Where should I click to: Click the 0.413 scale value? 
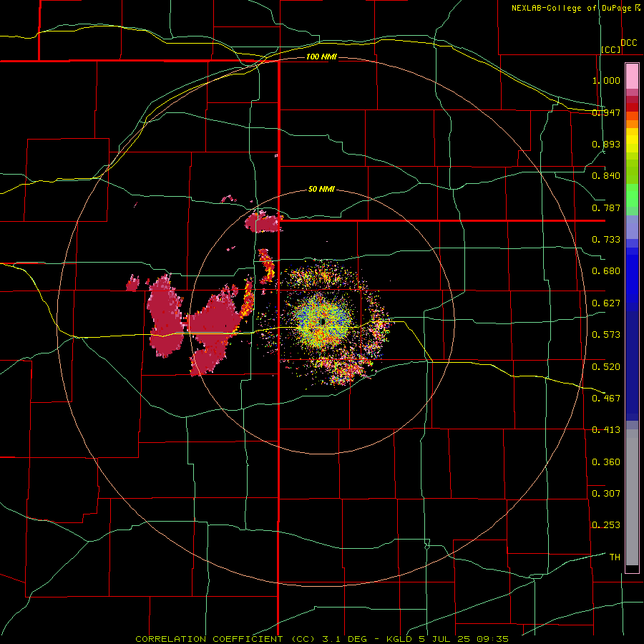[x=606, y=430]
